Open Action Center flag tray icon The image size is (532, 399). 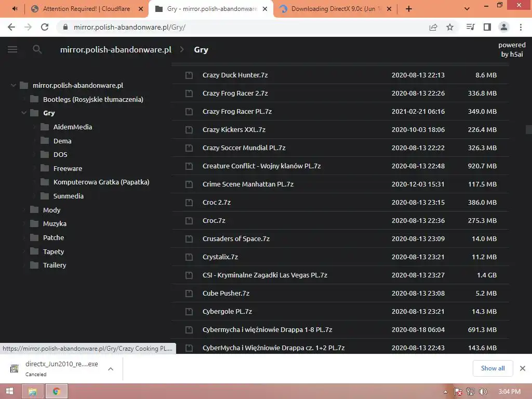(x=458, y=392)
